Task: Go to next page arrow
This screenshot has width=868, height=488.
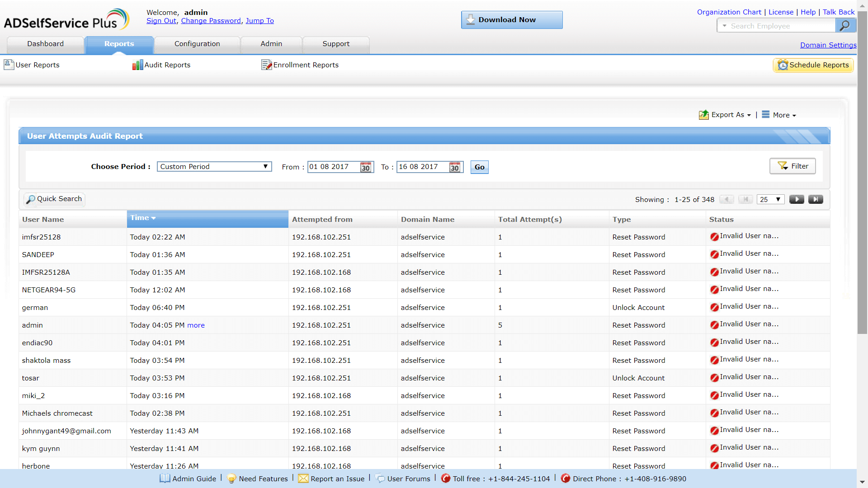Action: pyautogui.click(x=796, y=199)
